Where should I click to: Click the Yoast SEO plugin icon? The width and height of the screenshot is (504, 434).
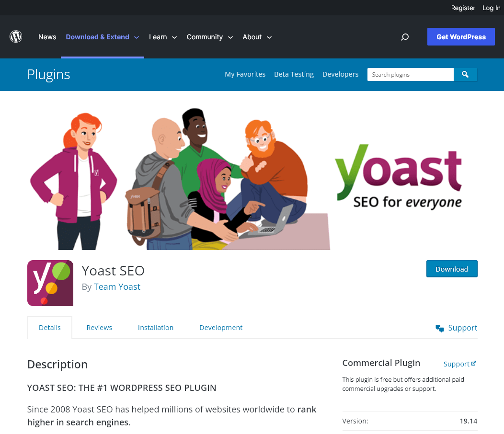[x=50, y=283]
